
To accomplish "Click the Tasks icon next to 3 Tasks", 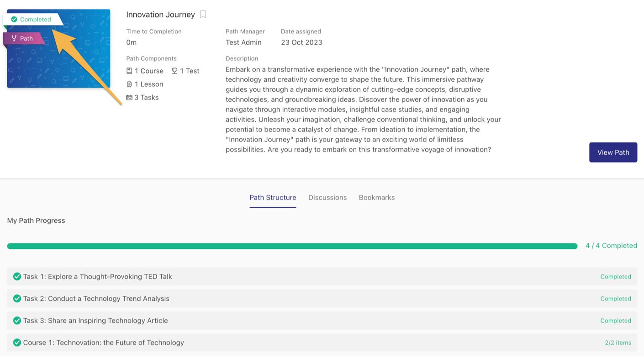I will tap(129, 97).
